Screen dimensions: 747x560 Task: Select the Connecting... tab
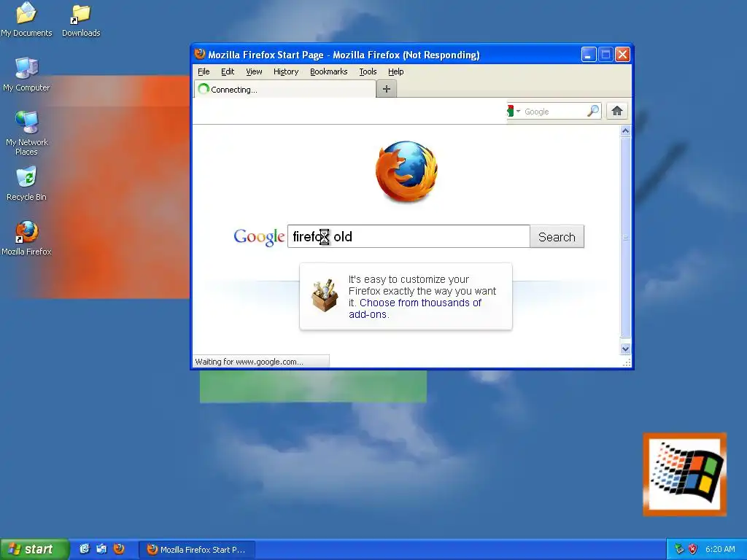[285, 89]
